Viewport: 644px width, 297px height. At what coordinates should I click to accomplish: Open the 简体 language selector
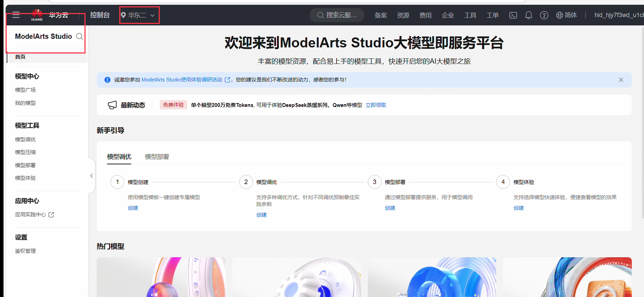click(567, 15)
